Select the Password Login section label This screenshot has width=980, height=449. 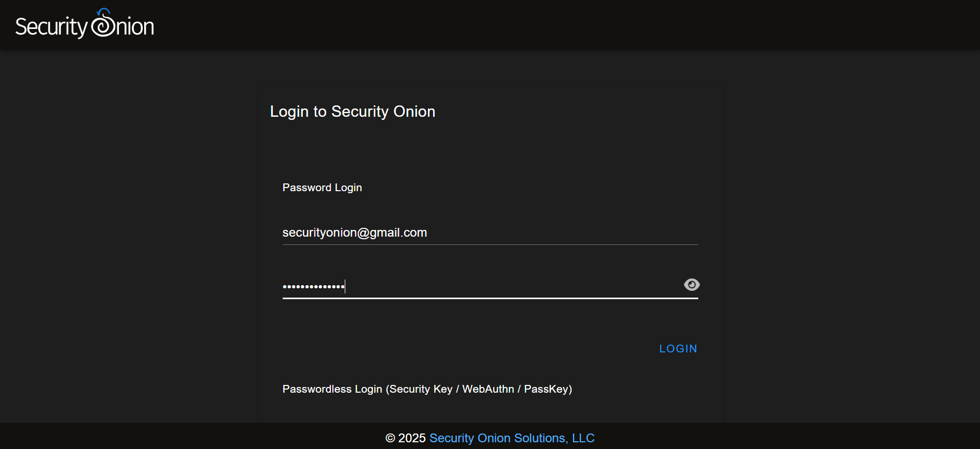(322, 188)
